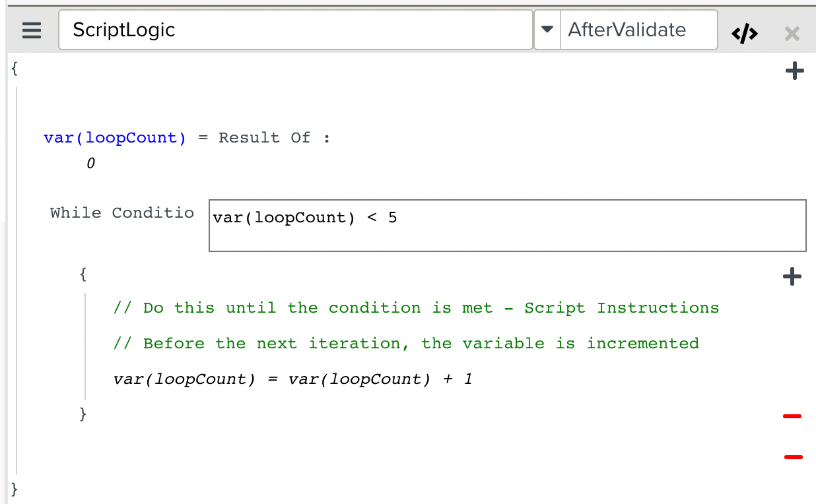Open the hamburger menu beside the script name
Screen dimensions: 816x504
point(31,30)
